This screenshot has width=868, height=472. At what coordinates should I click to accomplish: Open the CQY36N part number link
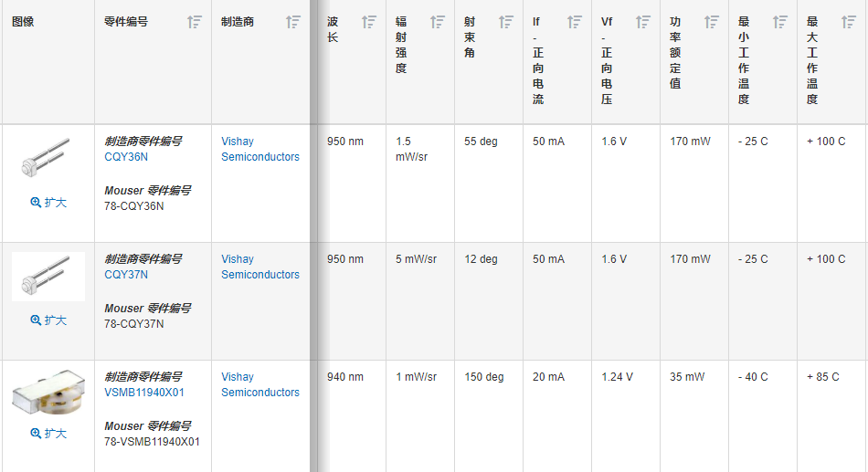click(x=126, y=157)
